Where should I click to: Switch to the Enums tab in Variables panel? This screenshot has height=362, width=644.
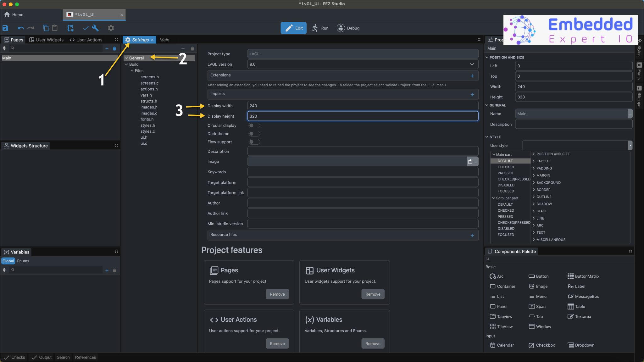point(23,261)
